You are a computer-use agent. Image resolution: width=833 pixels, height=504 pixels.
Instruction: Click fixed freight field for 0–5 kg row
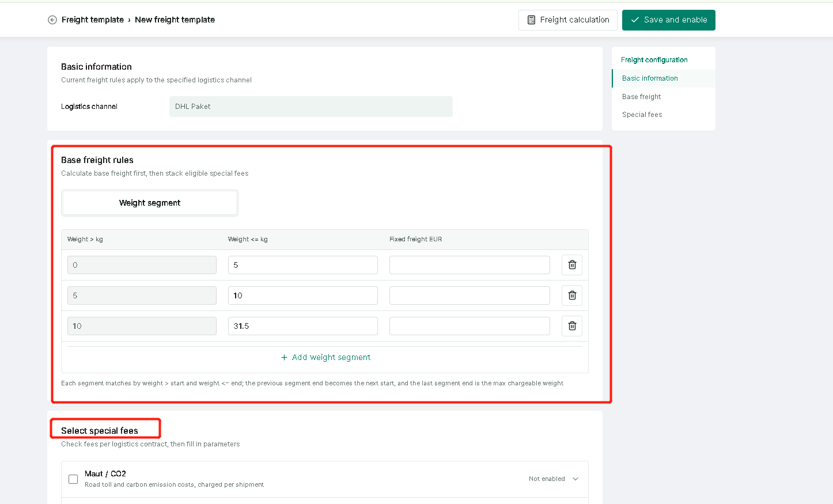[x=469, y=265]
